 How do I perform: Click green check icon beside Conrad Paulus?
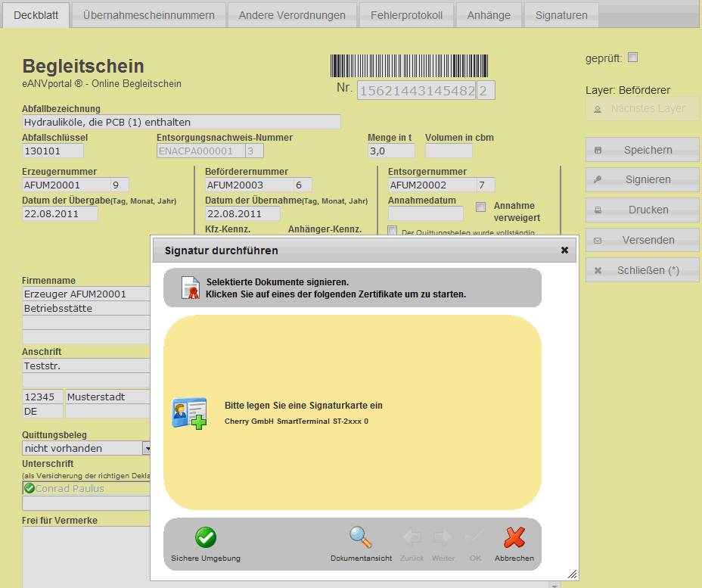tap(30, 488)
